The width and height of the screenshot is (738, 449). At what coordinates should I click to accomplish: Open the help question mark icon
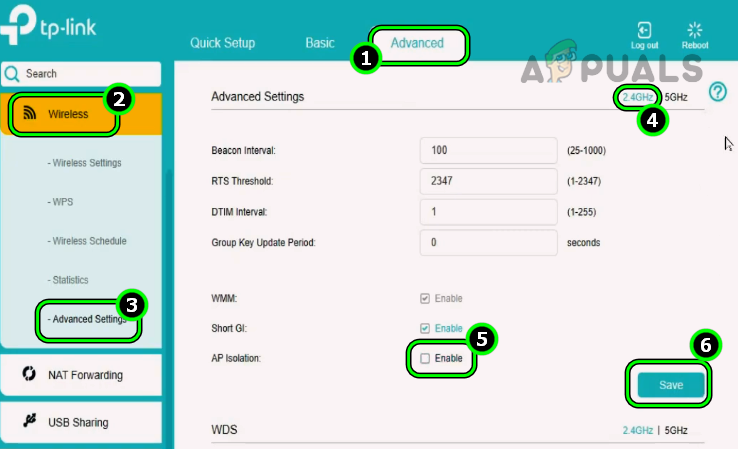718,92
